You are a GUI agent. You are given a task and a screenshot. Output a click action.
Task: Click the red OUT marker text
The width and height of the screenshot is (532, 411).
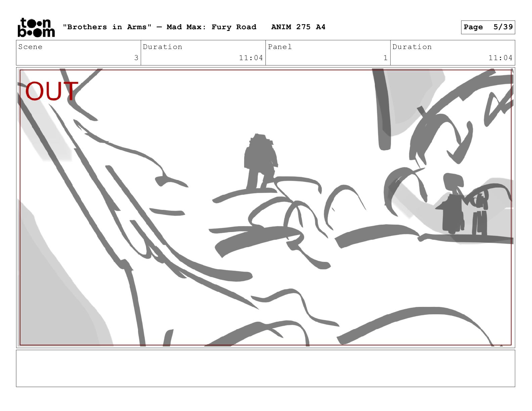click(x=52, y=91)
